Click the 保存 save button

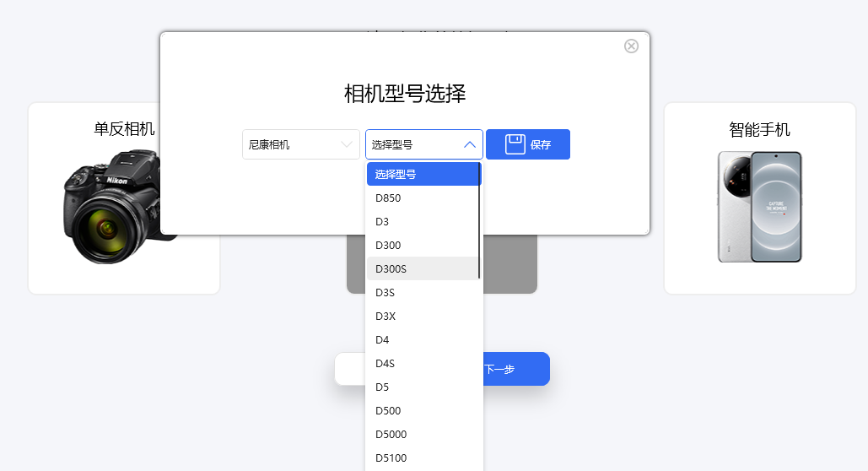[528, 144]
